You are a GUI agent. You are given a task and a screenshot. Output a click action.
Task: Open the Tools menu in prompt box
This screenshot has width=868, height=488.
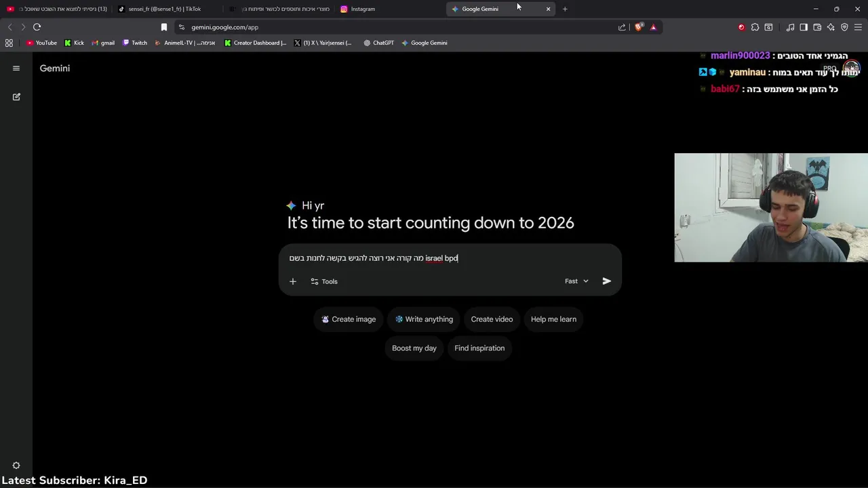pyautogui.click(x=324, y=281)
